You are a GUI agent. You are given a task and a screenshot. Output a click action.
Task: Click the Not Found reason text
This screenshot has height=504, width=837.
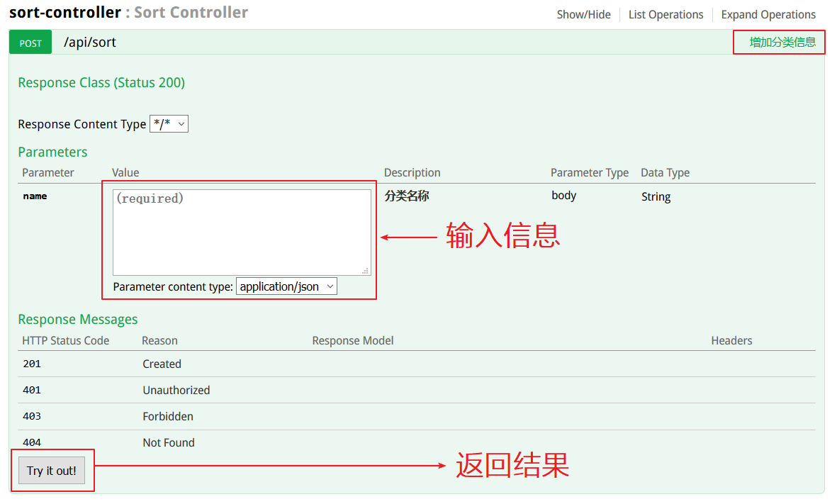point(169,442)
